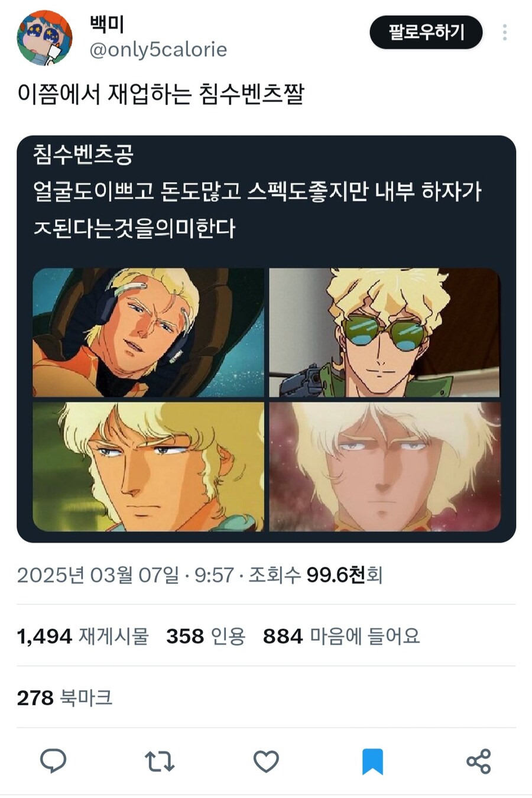Tap the repost arrows icon
This screenshot has height=798, width=532.
pyautogui.click(x=160, y=761)
